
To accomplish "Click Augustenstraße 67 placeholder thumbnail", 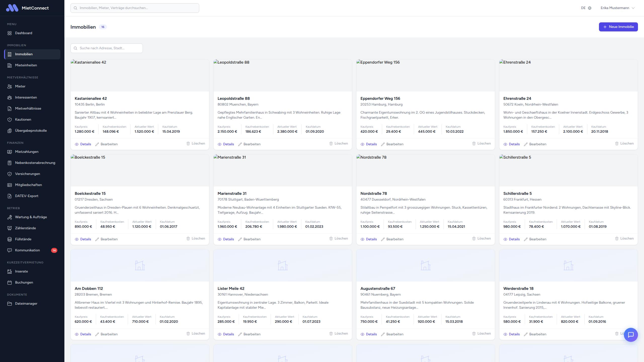I will pyautogui.click(x=425, y=265).
